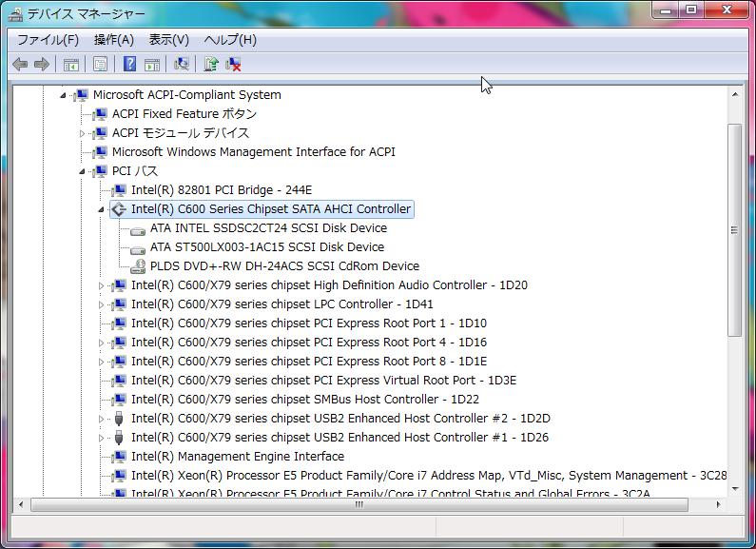The image size is (756, 549).
Task: Click the USB2 Host Controller #2 plug icon
Action: [x=119, y=419]
